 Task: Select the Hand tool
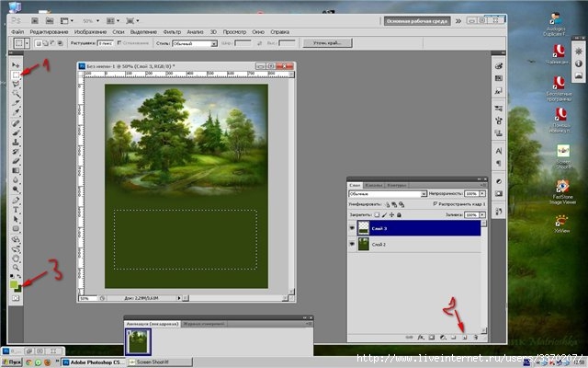pos(16,259)
